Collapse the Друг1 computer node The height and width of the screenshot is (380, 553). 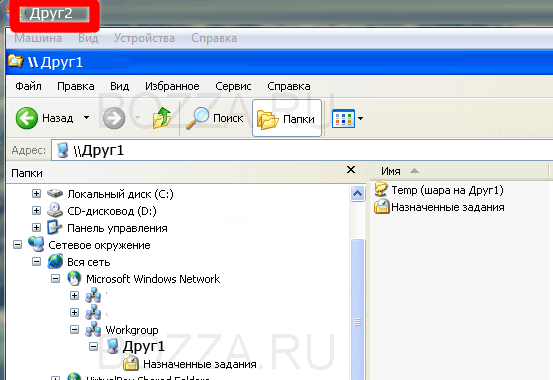93,346
